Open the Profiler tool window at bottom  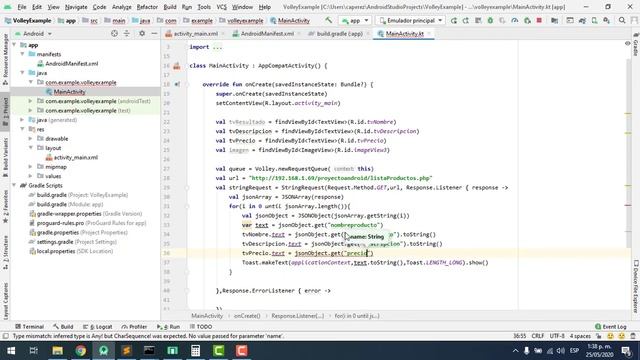coord(135,327)
